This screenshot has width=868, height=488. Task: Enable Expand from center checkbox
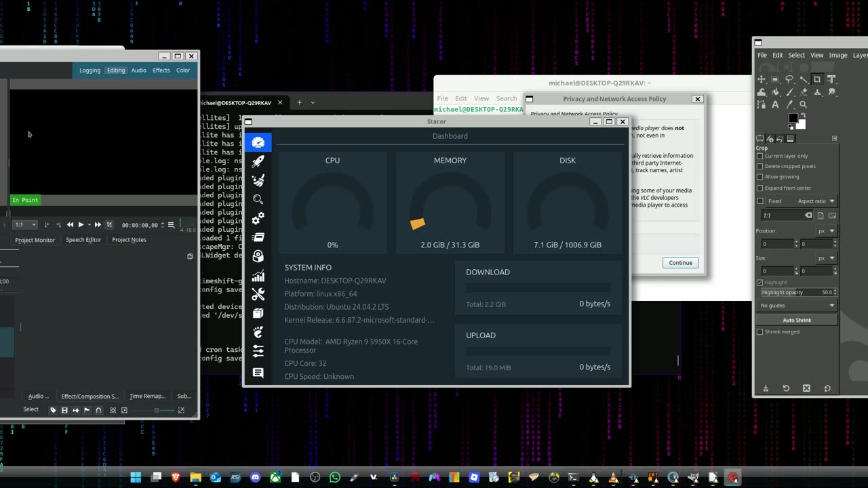pyautogui.click(x=759, y=188)
